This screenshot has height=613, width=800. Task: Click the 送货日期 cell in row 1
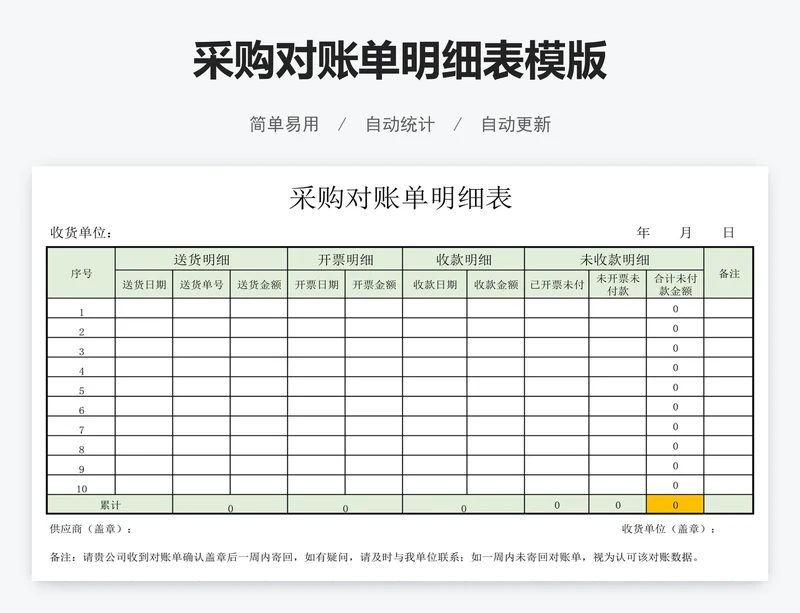coord(144,309)
